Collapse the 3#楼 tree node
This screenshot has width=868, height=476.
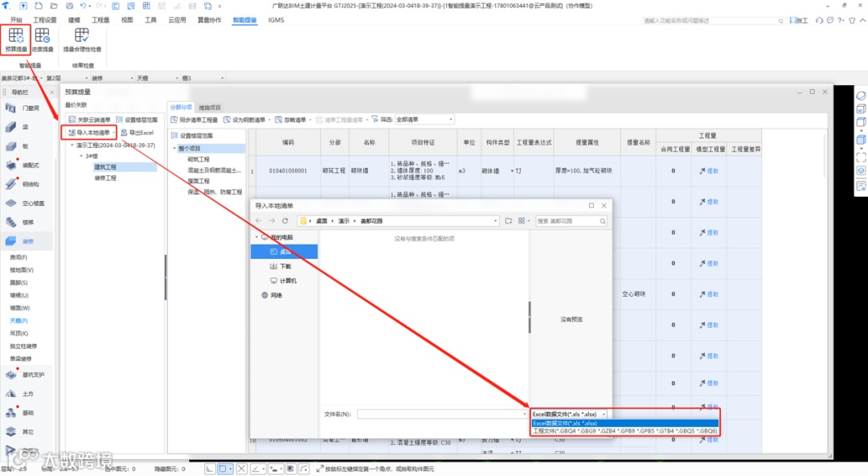click(x=81, y=156)
